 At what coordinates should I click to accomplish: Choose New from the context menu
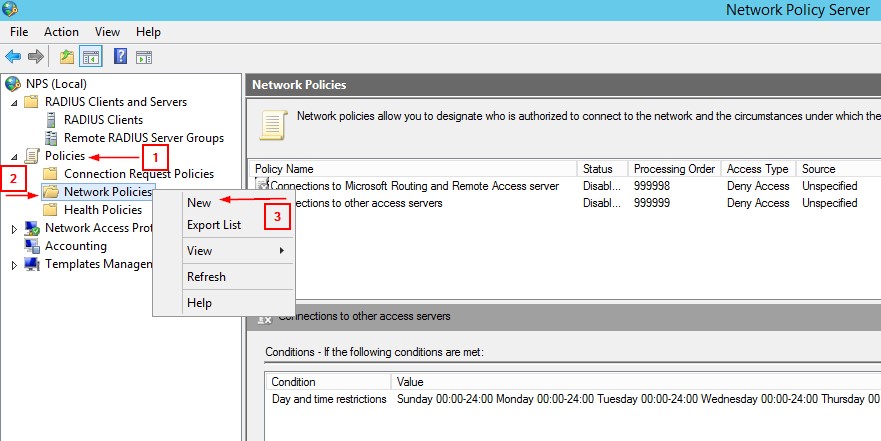pos(199,203)
